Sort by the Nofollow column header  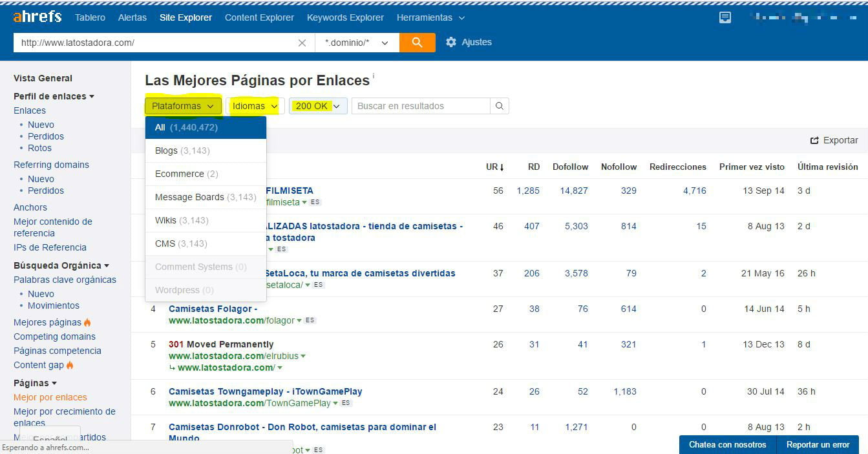pos(619,167)
